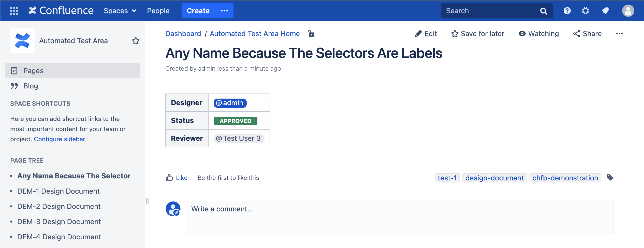Click the page restrictions padlock icon

(x=311, y=34)
